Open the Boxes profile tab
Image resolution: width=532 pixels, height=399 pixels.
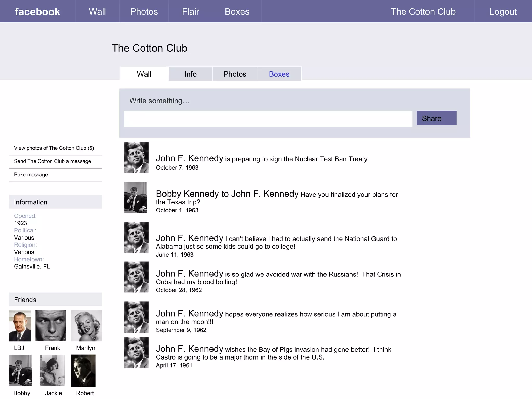tap(279, 74)
